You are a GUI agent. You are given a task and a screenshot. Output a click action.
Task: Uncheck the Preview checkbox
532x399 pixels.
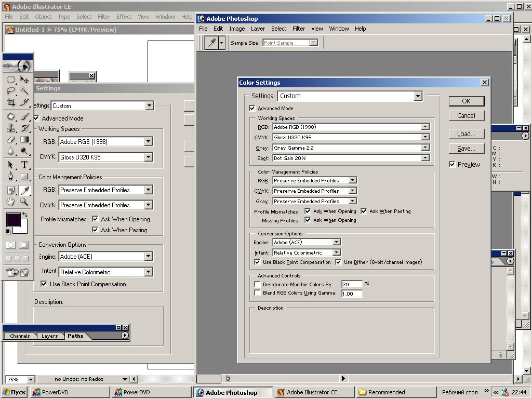[452, 165]
